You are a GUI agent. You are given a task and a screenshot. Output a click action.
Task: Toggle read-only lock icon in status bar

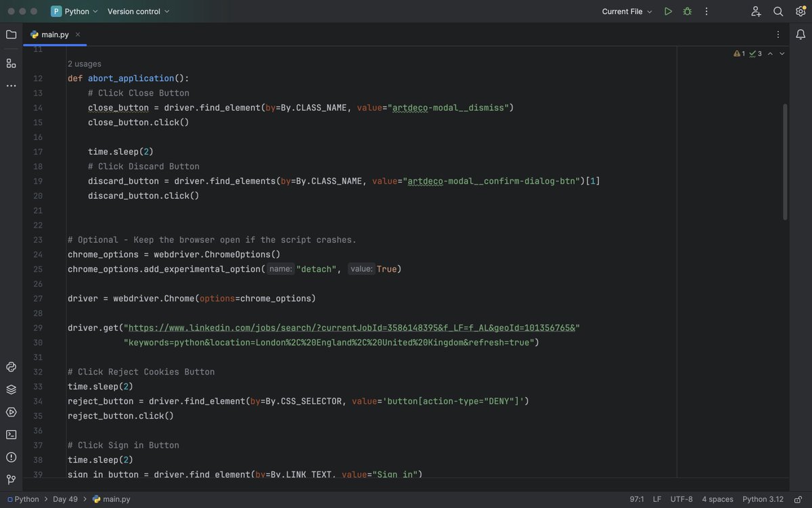pos(798,499)
